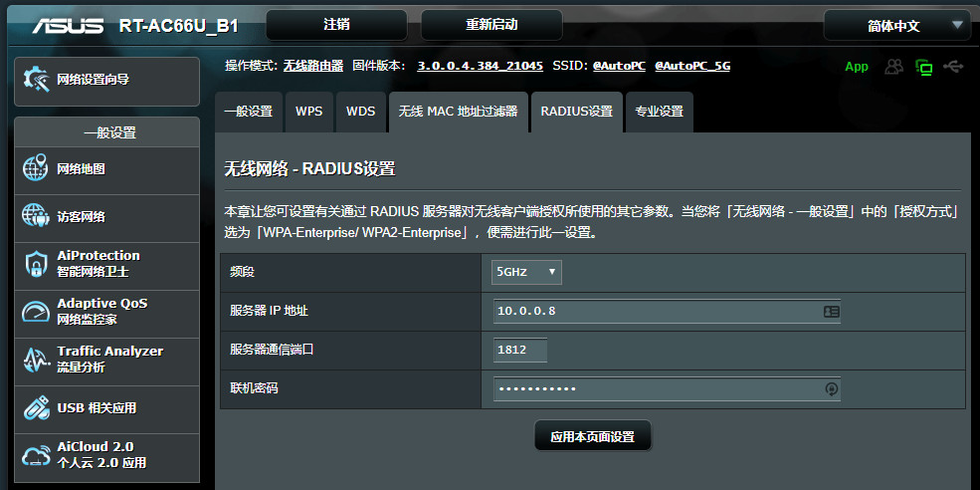Switch to the WPS tab
The image size is (980, 490).
pos(308,112)
